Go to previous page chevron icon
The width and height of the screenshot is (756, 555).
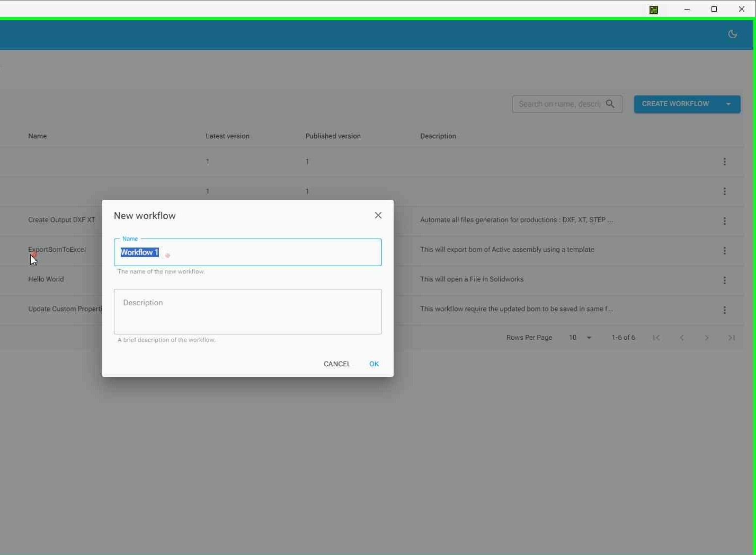coord(681,337)
